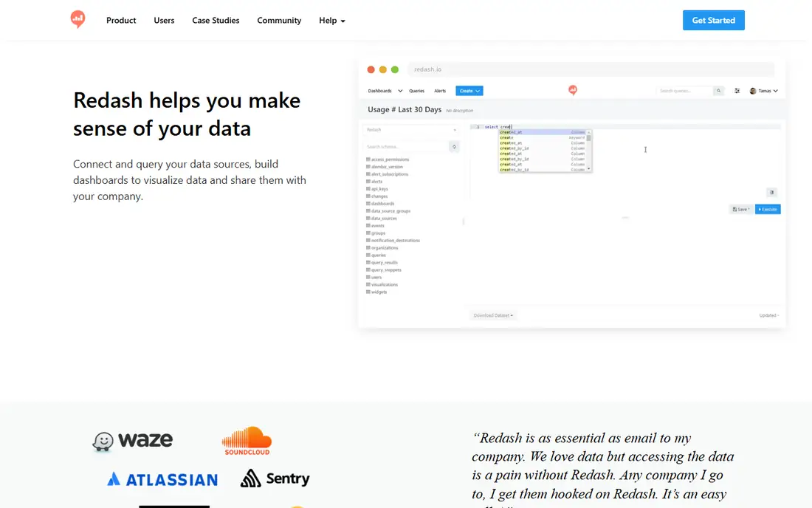Image resolution: width=812 pixels, height=508 pixels.
Task: Open the Redash data source selector
Action: click(412, 129)
